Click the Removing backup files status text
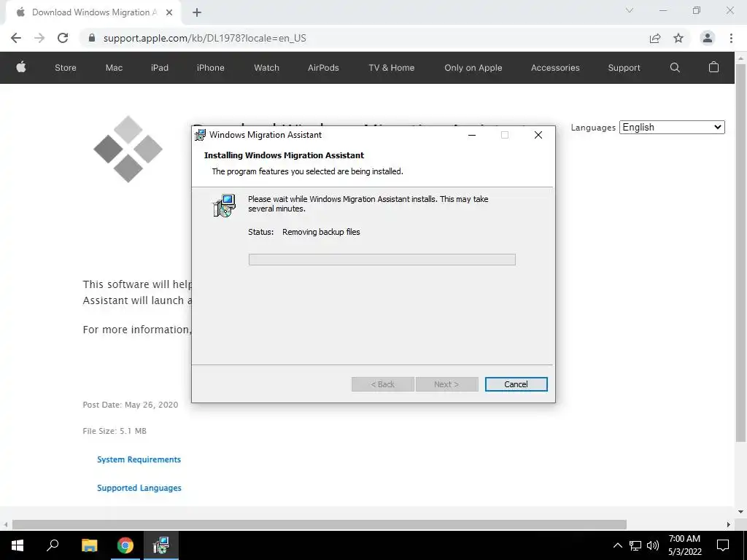Viewport: 747px width, 560px height. pyautogui.click(x=321, y=232)
